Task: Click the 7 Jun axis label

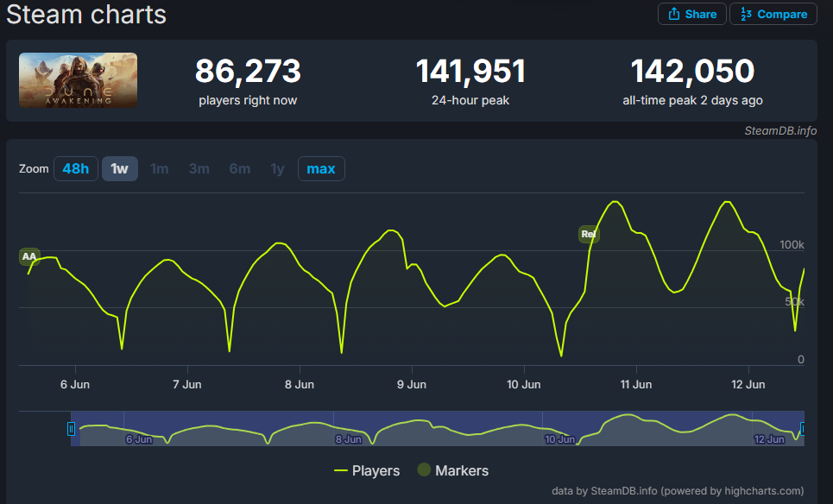Action: coord(187,385)
